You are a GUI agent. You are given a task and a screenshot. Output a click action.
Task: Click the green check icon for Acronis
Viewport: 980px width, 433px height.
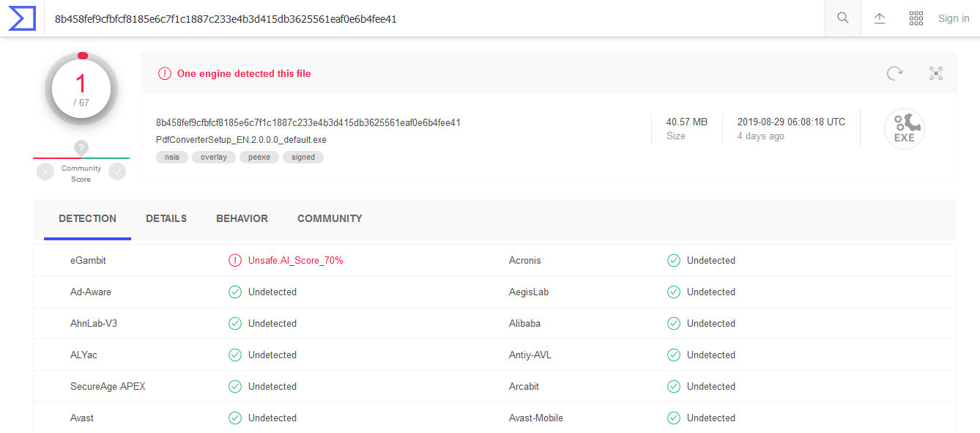tap(673, 260)
